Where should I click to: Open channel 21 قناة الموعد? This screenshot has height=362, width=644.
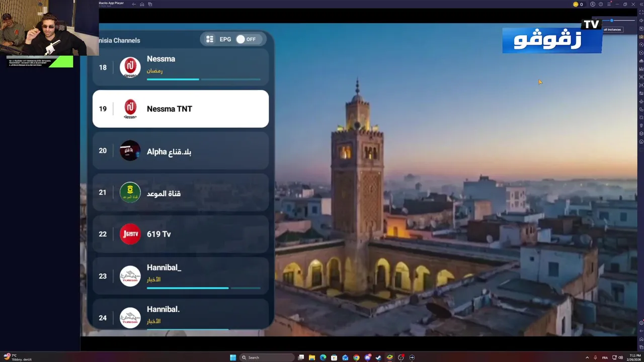181,193
